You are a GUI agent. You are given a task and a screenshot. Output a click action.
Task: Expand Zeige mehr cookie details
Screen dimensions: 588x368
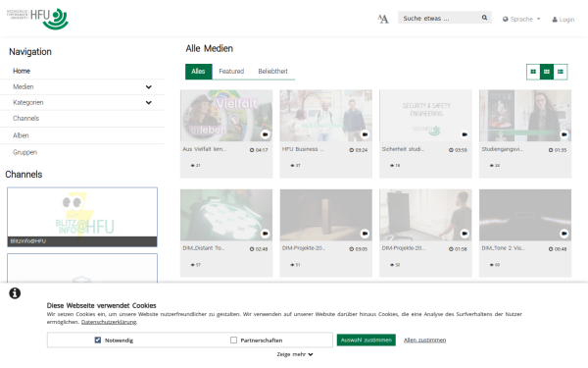(295, 354)
